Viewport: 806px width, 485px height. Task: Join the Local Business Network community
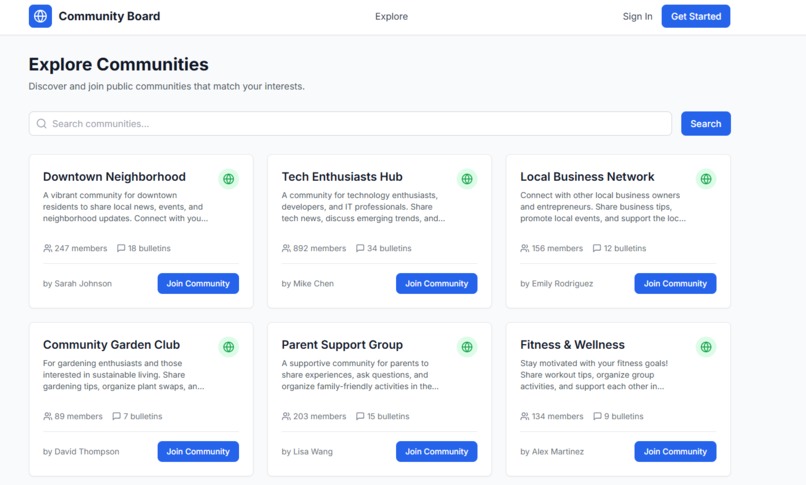click(675, 284)
